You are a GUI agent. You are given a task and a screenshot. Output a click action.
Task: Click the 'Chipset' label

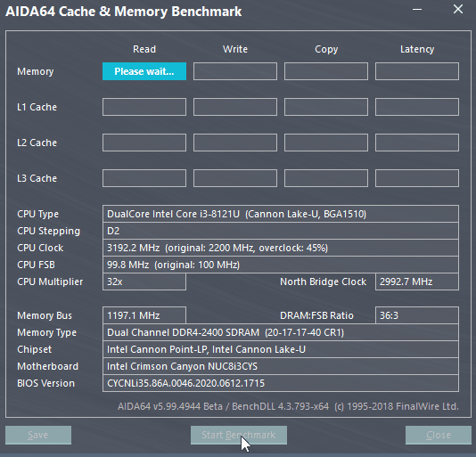click(34, 349)
